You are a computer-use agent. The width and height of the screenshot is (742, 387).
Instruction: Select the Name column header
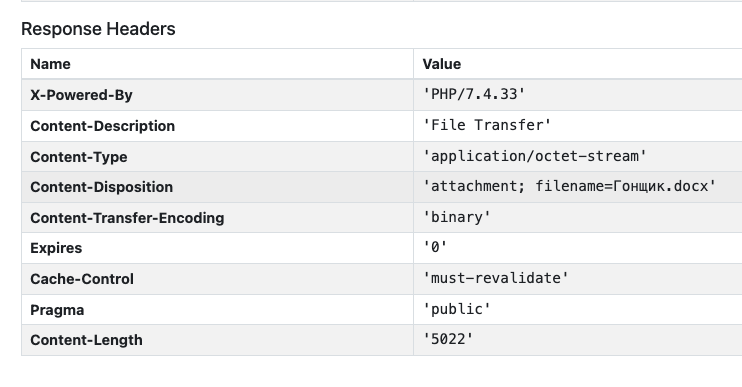[x=50, y=64]
